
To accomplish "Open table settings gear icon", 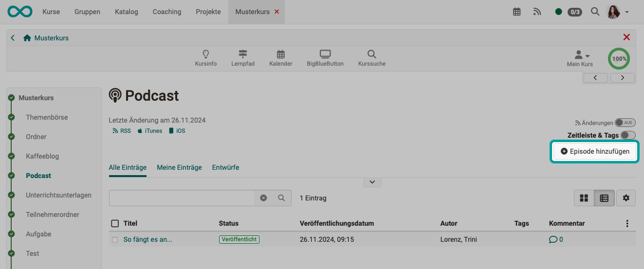I will pyautogui.click(x=626, y=198).
